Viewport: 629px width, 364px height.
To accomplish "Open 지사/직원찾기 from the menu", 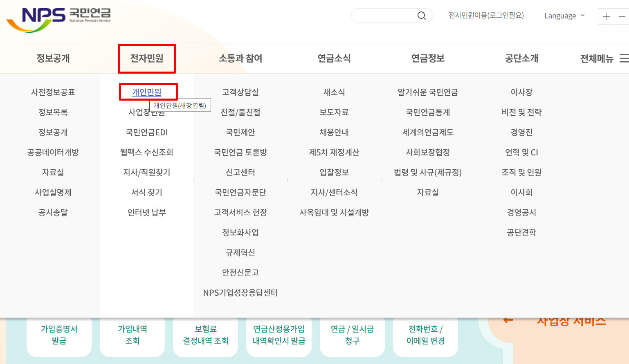I will point(146,172).
